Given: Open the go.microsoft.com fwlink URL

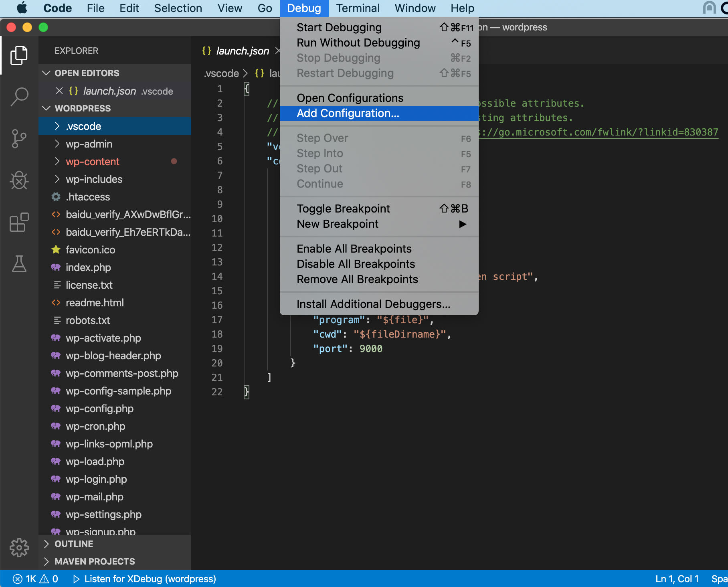Looking at the screenshot, I should [599, 132].
